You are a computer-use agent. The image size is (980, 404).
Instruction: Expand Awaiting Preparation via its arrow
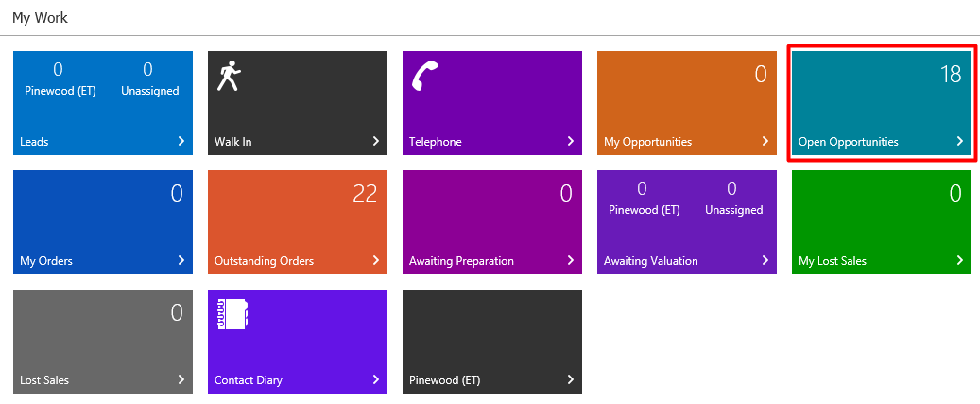click(570, 261)
